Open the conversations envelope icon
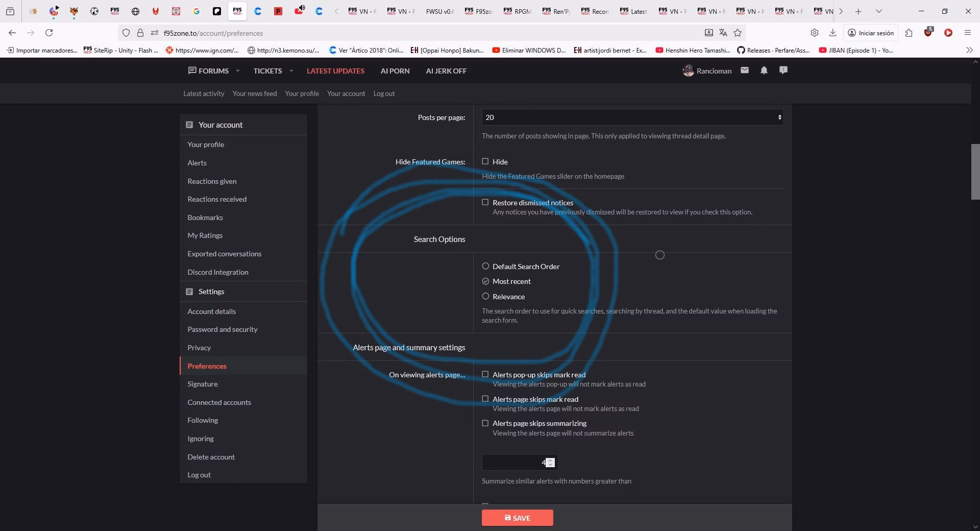Image resolution: width=980 pixels, height=531 pixels. click(x=745, y=70)
